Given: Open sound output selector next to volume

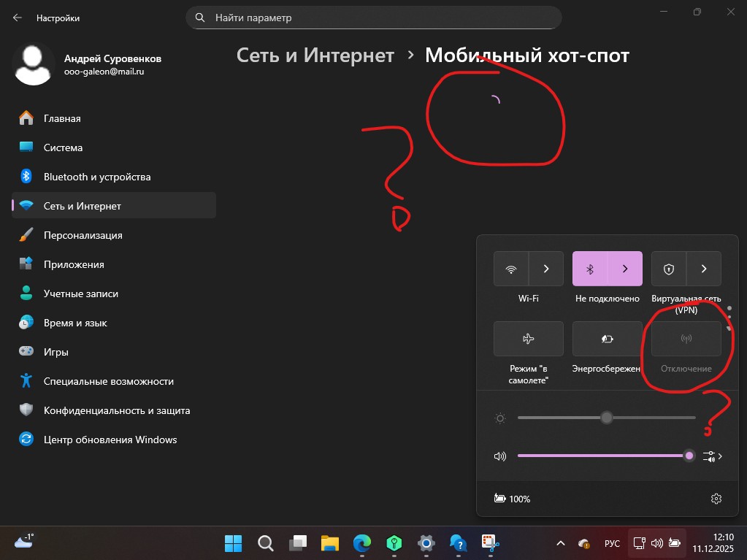Looking at the screenshot, I should coord(713,456).
